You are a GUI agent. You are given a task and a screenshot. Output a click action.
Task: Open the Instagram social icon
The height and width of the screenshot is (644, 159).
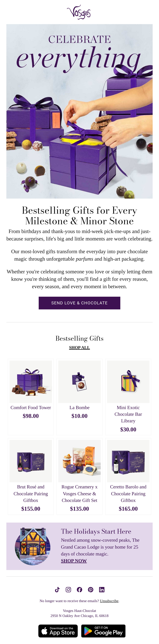pos(68,590)
